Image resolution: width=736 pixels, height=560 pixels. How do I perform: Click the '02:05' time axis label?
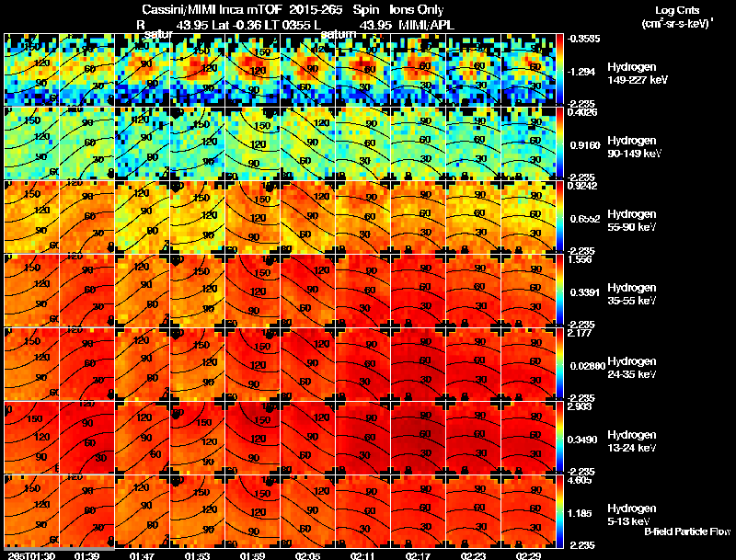(x=308, y=555)
